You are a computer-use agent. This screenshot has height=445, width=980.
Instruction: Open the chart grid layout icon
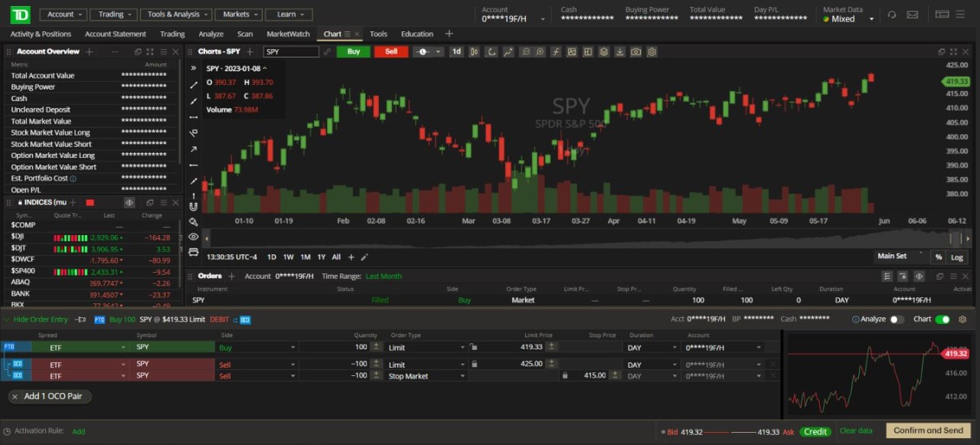[587, 52]
